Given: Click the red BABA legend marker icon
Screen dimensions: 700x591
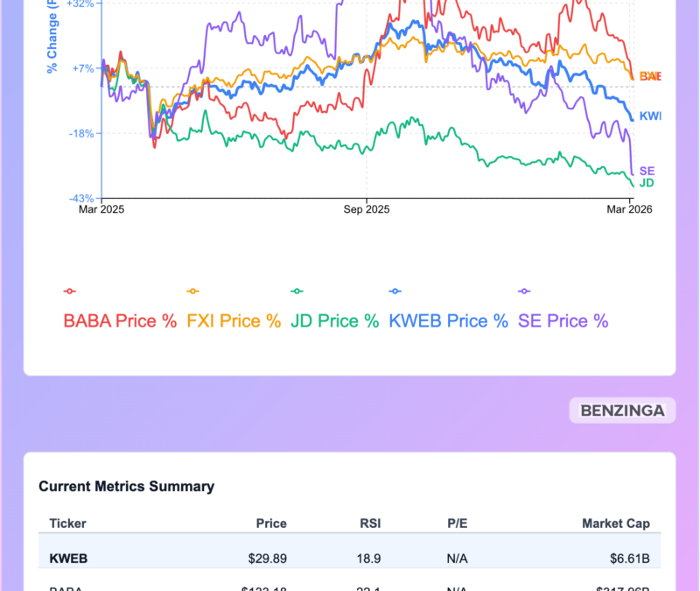Looking at the screenshot, I should [70, 292].
